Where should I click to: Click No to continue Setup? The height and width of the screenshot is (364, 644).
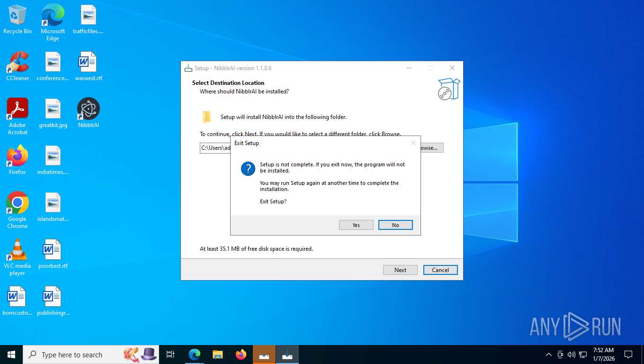point(395,225)
